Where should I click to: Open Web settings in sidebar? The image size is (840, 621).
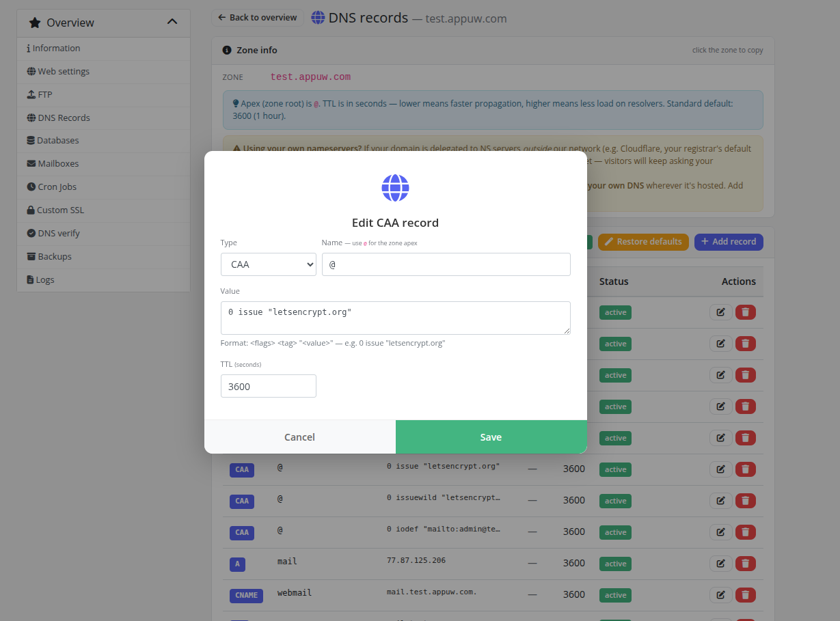[103, 72]
